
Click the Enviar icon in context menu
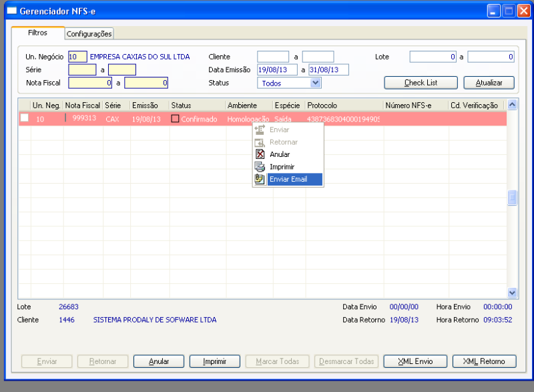point(260,130)
